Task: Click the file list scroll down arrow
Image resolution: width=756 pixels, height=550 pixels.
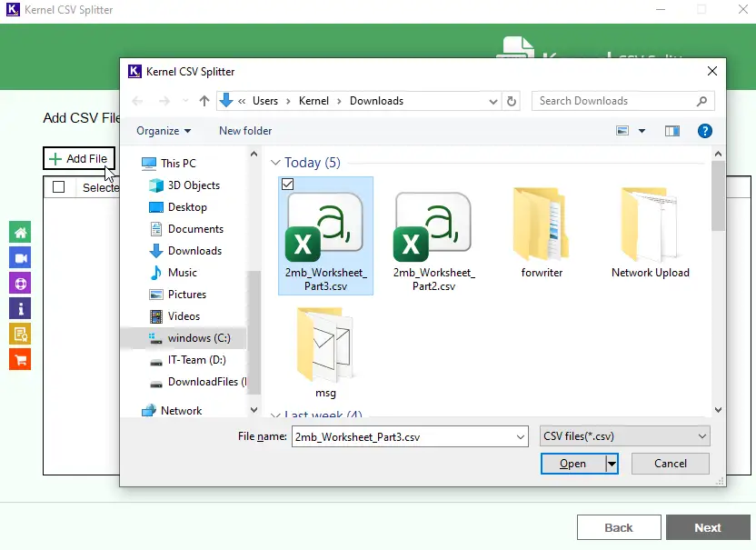Action: click(x=718, y=410)
